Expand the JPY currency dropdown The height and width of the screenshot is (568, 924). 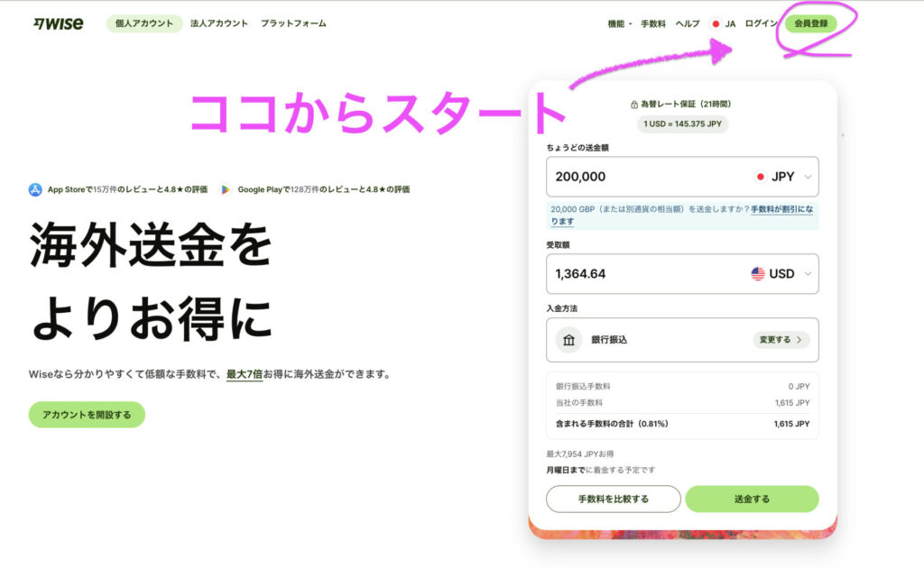coord(808,177)
